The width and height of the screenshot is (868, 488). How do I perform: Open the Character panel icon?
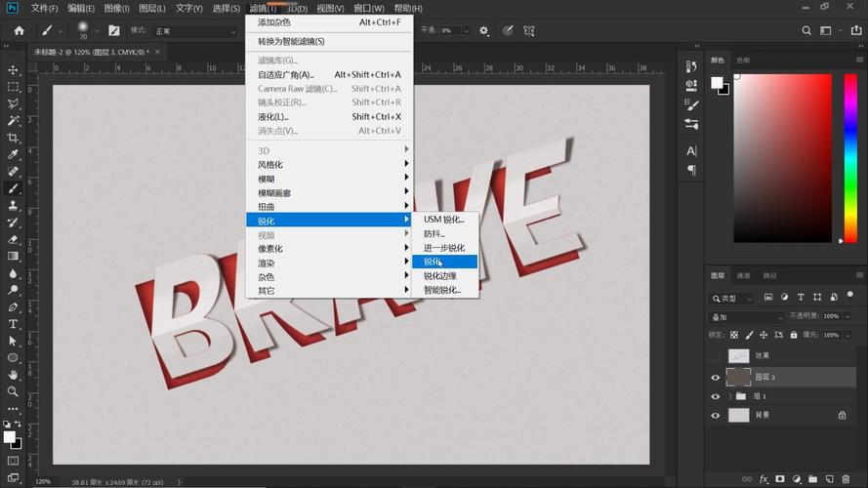[x=691, y=151]
